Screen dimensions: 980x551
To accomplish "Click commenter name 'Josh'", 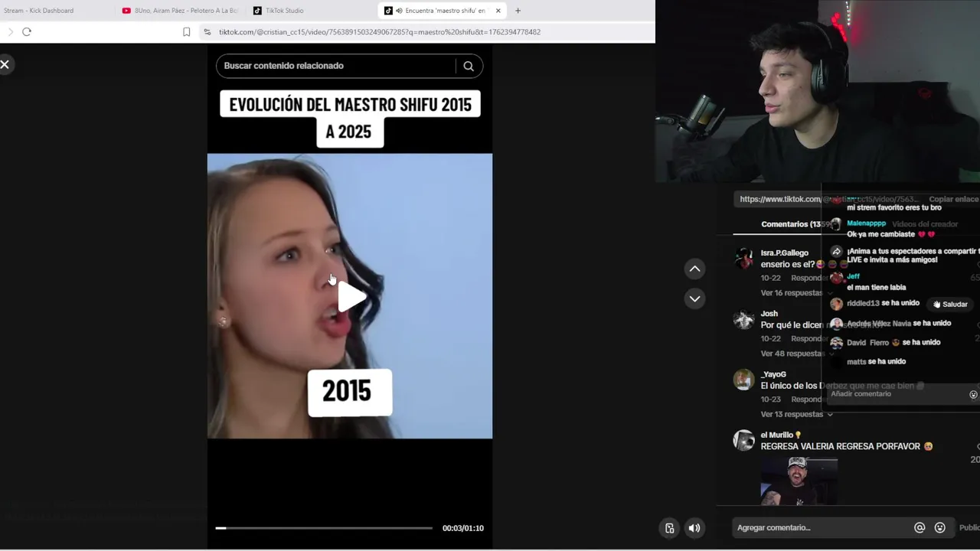I will (769, 314).
